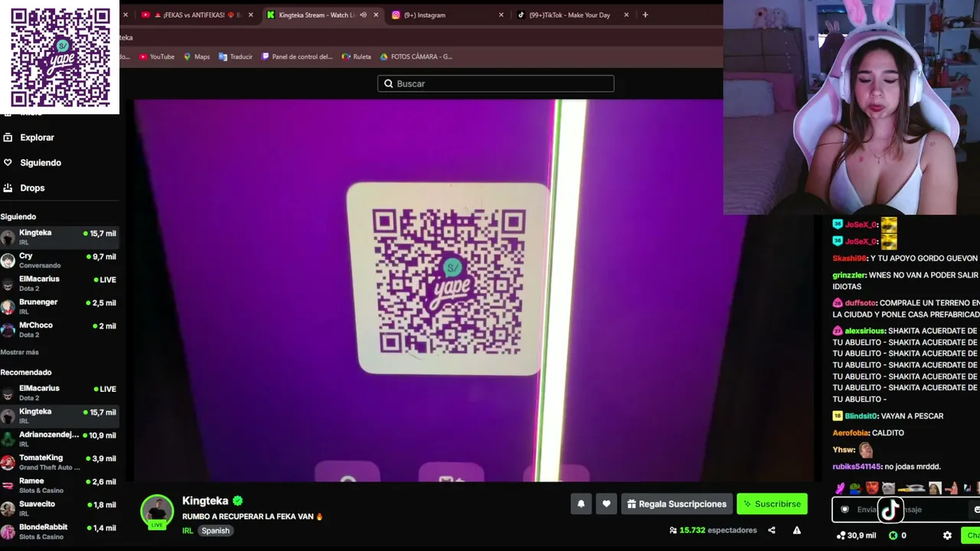
Task: Click the Regala Suscripciones gift button
Action: pos(677,504)
